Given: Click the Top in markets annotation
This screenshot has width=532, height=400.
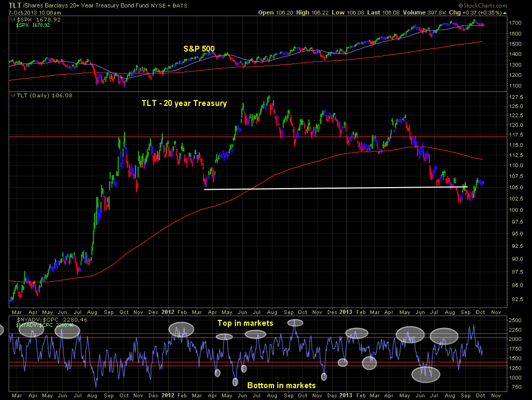Looking at the screenshot, I should [245, 323].
